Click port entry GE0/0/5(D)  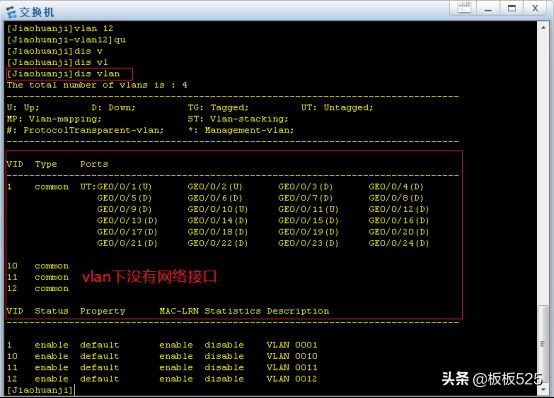(124, 198)
